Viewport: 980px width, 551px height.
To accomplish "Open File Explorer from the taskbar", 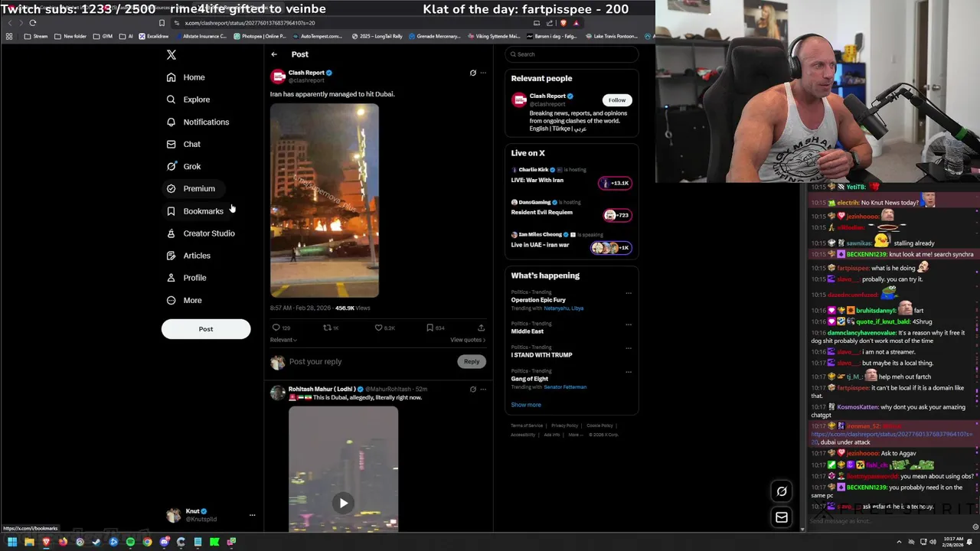I will pyautogui.click(x=29, y=542).
